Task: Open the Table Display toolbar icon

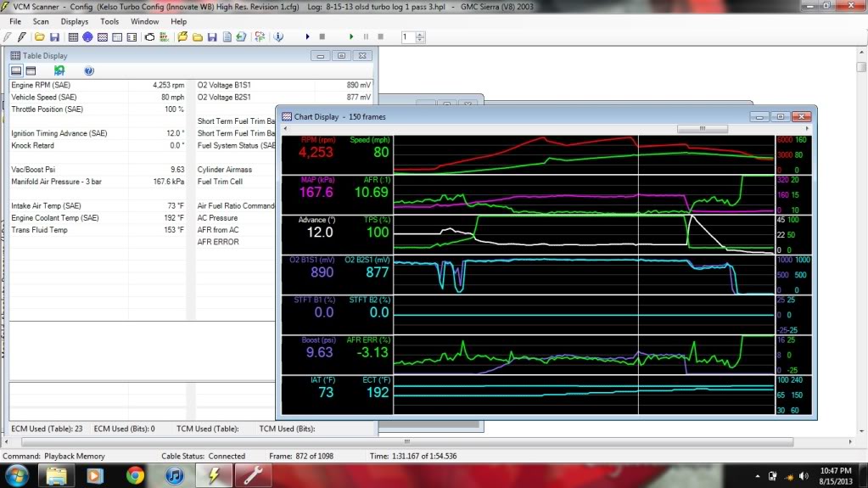Action: (72, 37)
